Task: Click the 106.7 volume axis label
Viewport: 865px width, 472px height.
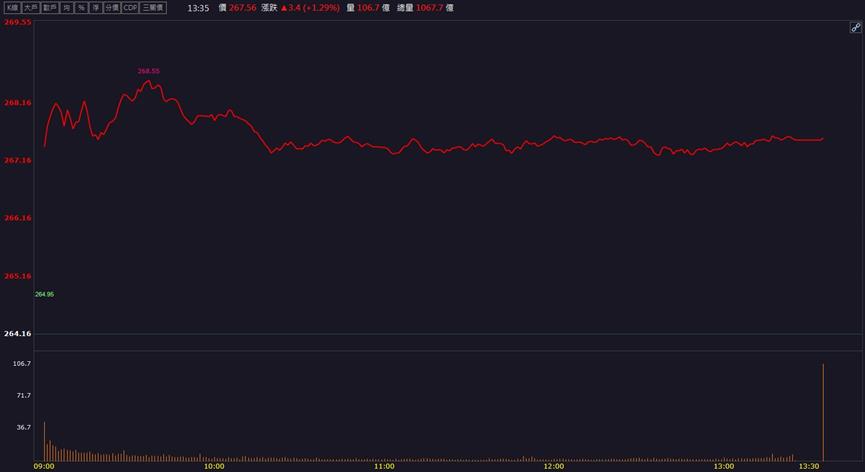Action: [x=22, y=364]
